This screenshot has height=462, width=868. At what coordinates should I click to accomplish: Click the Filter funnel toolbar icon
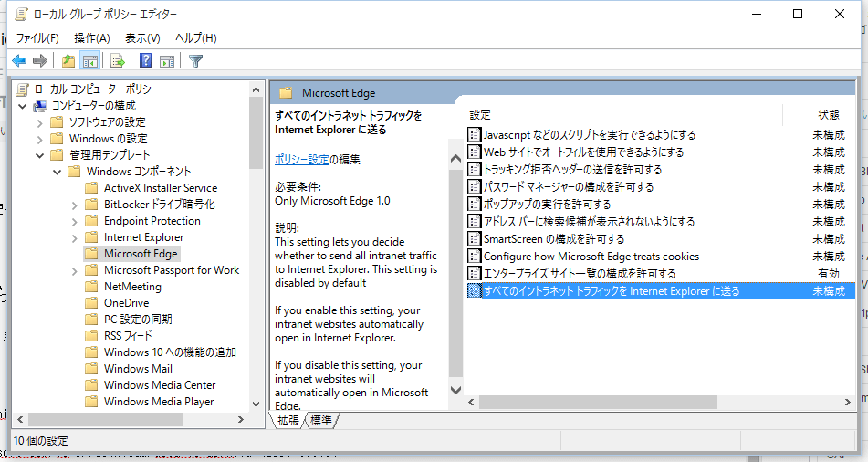pyautogui.click(x=195, y=61)
